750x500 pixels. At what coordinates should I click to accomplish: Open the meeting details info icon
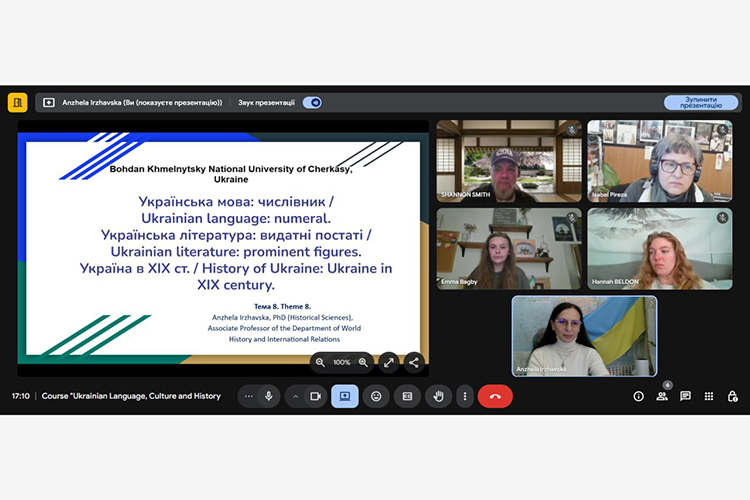pyautogui.click(x=638, y=396)
